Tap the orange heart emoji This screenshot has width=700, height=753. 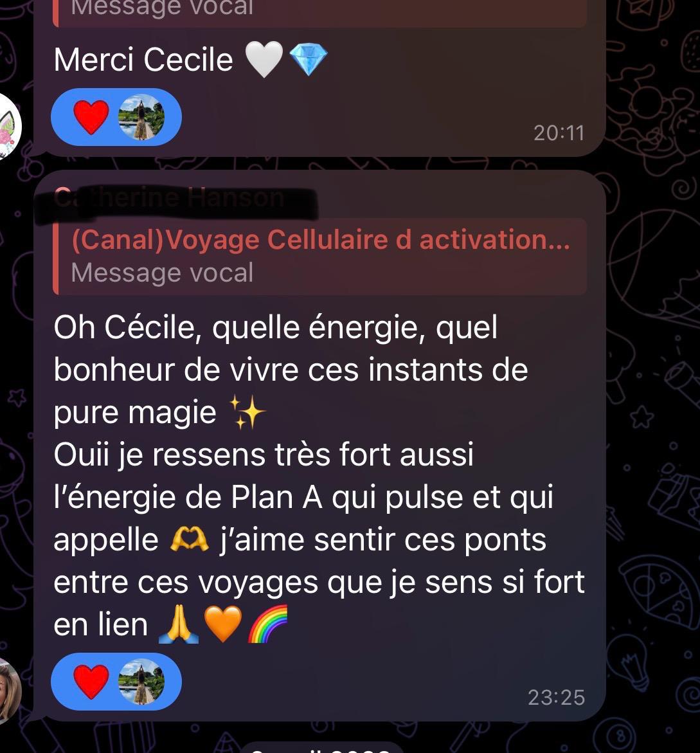tap(223, 624)
